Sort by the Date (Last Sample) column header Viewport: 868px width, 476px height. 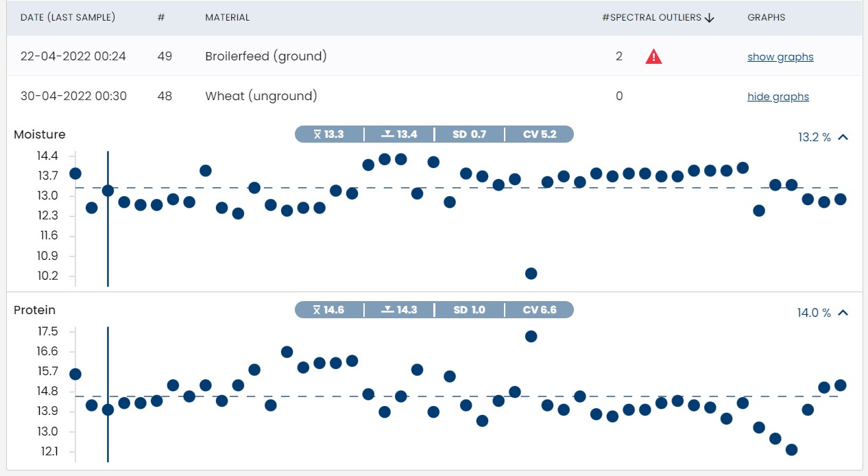[68, 17]
